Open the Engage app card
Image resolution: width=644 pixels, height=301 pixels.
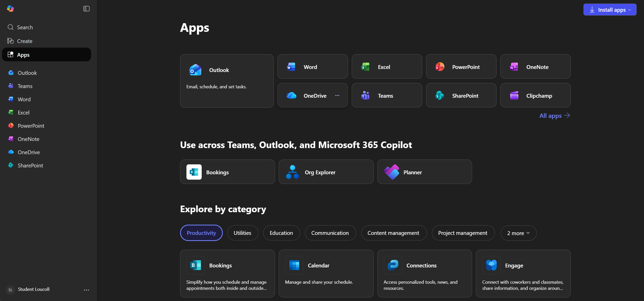tap(523, 273)
